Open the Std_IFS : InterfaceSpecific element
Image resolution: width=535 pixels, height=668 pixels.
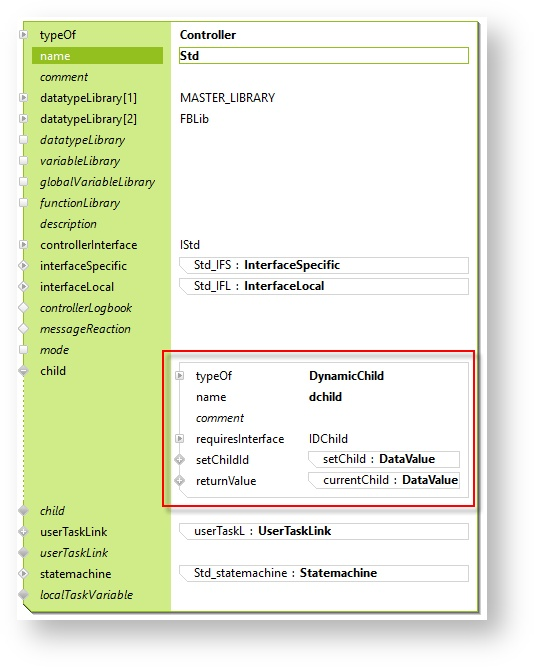[324, 265]
